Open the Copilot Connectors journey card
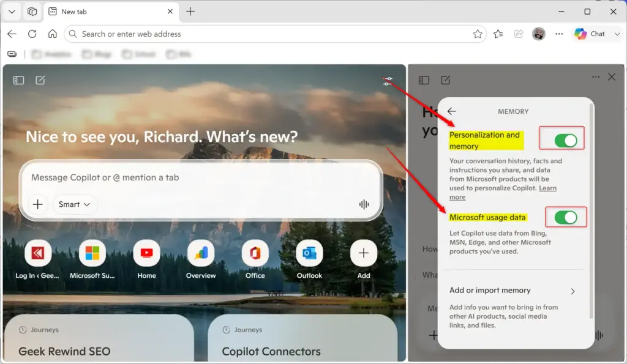627x364 pixels. (x=302, y=338)
